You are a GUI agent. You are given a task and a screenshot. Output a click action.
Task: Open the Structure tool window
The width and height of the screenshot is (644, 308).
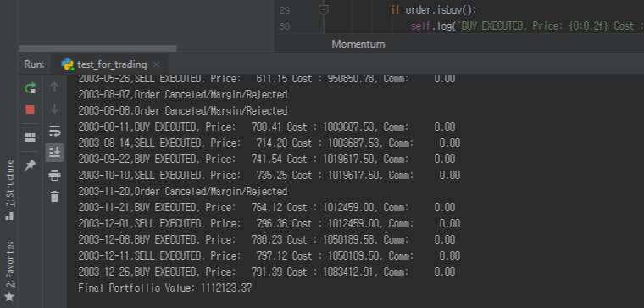[x=9, y=190]
